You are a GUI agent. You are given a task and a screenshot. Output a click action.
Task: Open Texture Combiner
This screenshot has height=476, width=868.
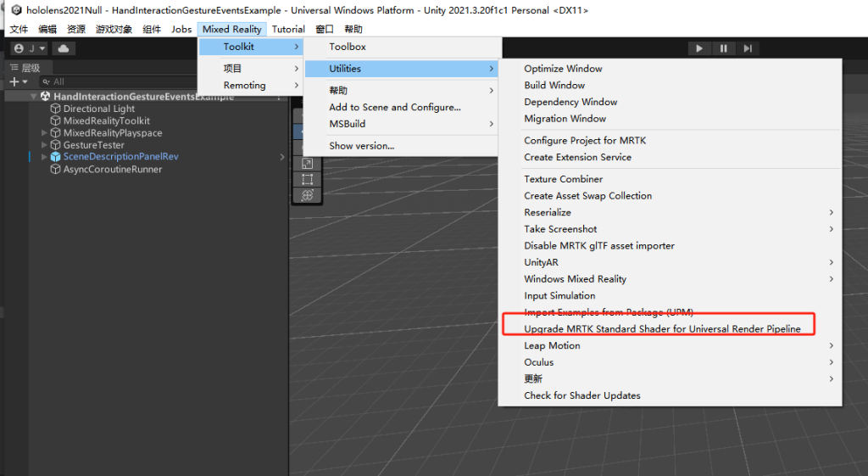click(670, 179)
